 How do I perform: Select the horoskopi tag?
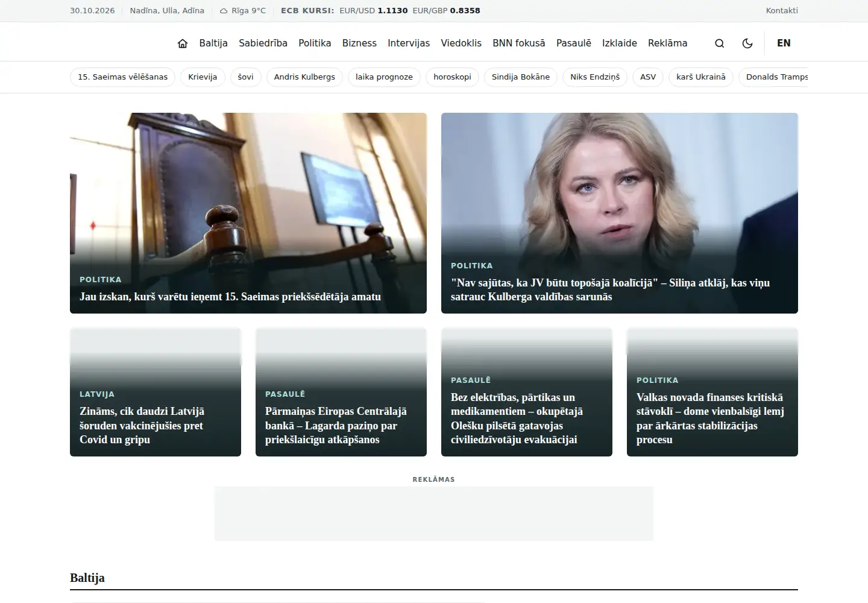452,77
